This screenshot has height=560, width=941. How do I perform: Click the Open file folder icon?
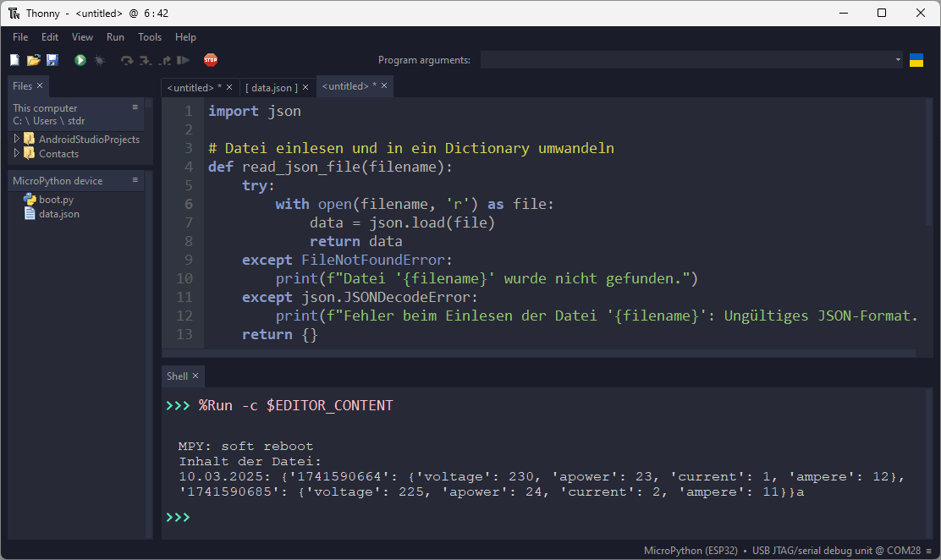pyautogui.click(x=33, y=60)
